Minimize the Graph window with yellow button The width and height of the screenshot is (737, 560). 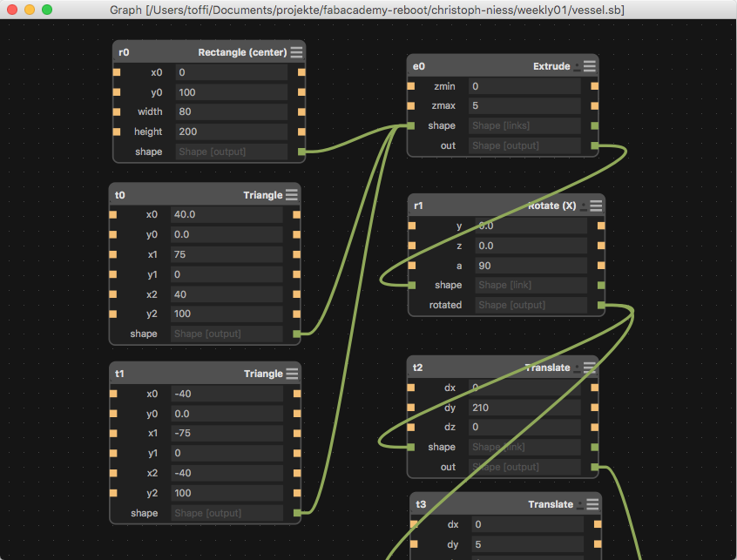[30, 10]
